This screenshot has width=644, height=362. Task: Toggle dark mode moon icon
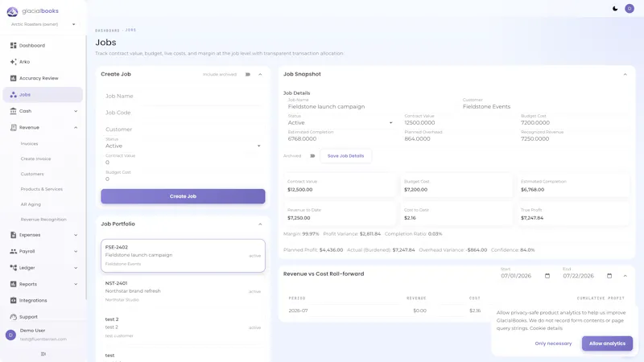[x=615, y=8]
